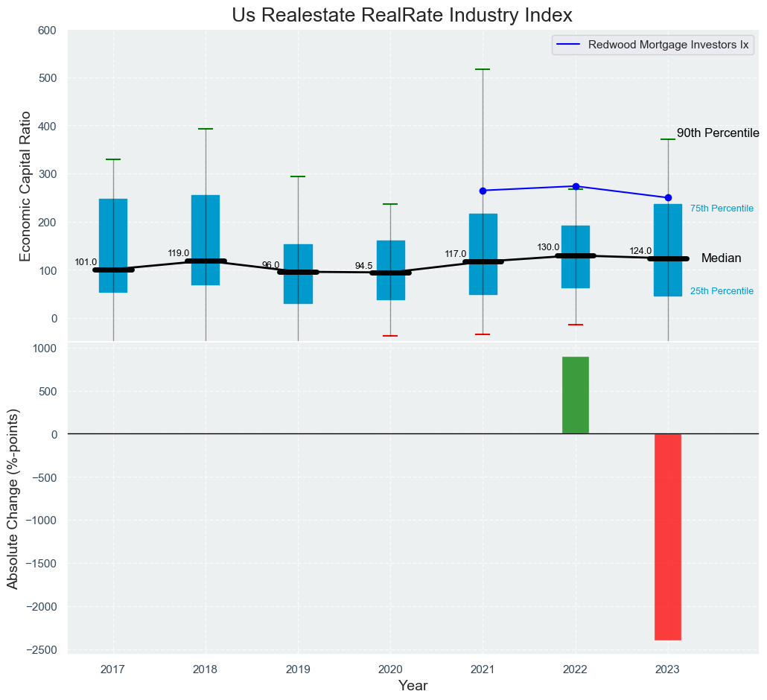Click the blue 2023 Redwood data point
This screenshot has height=700, width=767.
click(668, 198)
